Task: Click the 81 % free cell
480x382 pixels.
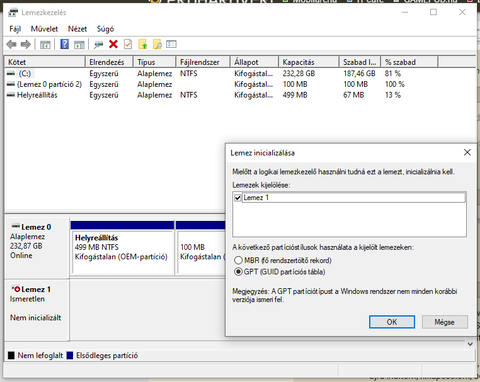Action: 393,73
